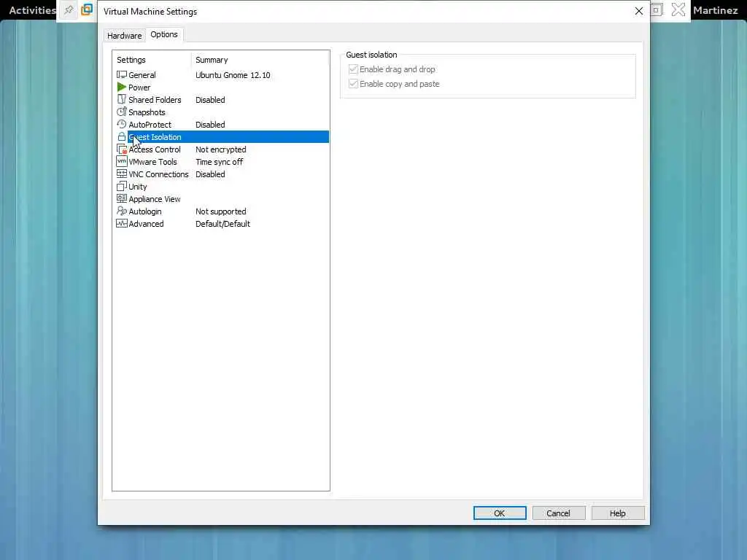Screen dimensions: 747x560
Task: Click the Cancel button
Action: (558, 513)
